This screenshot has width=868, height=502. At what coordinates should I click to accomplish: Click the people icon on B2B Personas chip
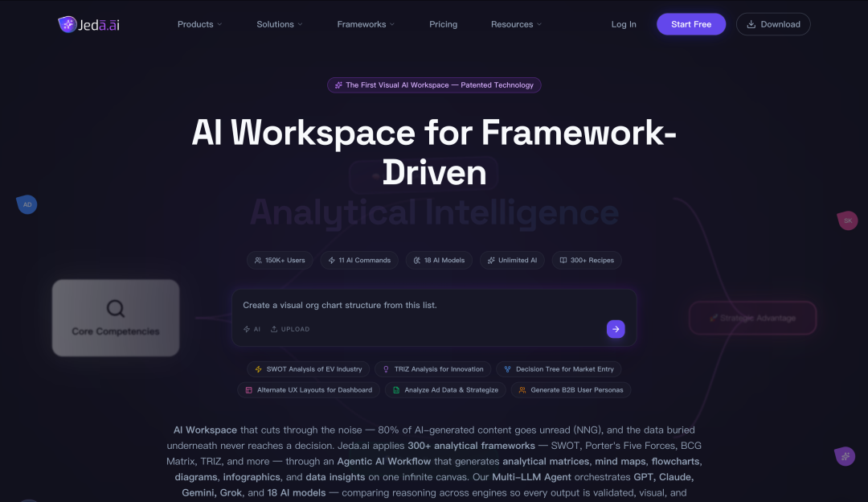coord(522,390)
